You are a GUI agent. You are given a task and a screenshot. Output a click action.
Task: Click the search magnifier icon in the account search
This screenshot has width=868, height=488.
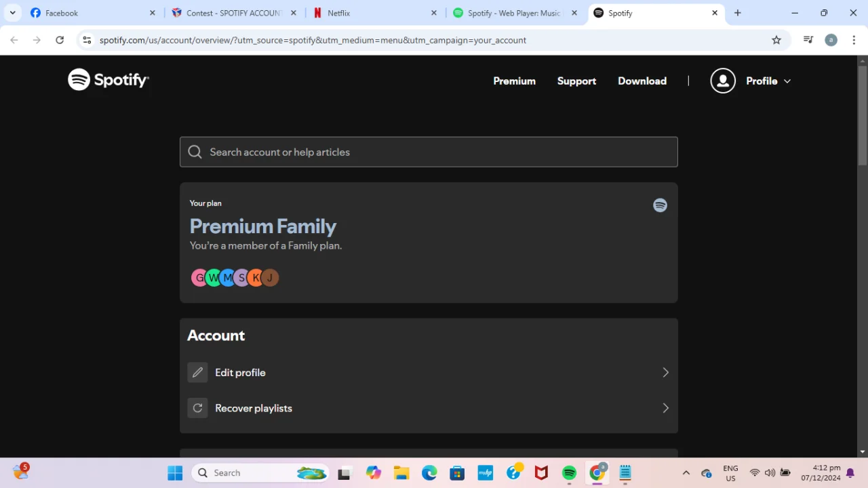tap(195, 152)
